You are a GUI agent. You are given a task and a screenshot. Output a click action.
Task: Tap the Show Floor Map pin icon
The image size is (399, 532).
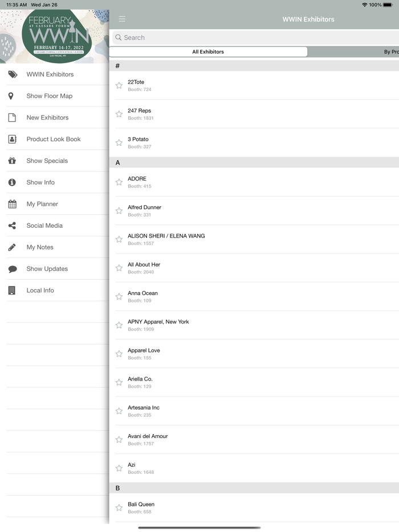[x=11, y=96]
